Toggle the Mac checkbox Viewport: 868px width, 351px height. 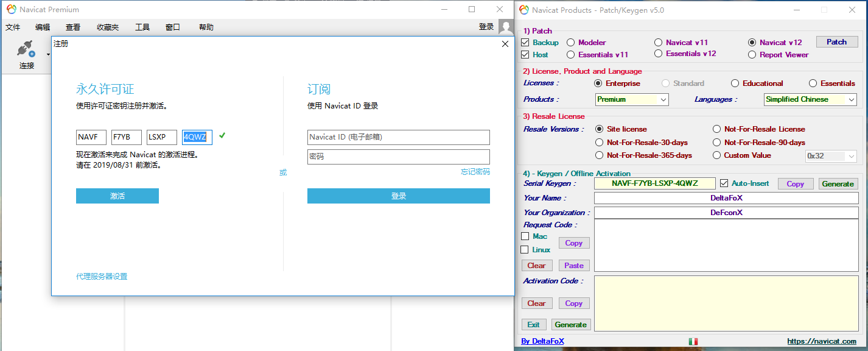tap(525, 236)
